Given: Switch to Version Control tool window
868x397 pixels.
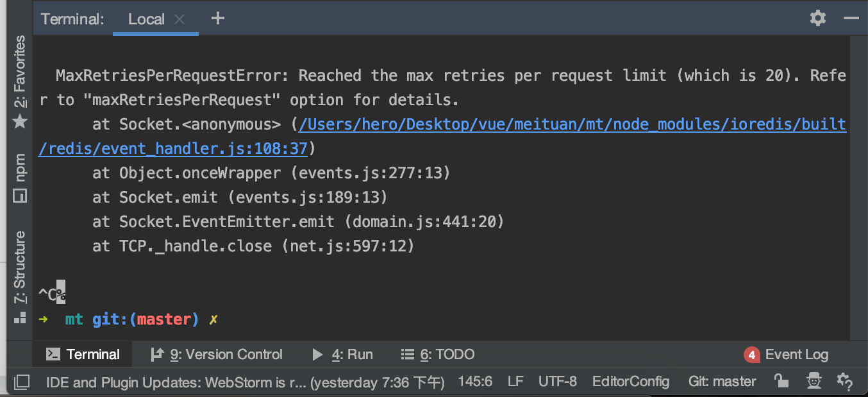Looking at the screenshot, I should tap(216, 355).
